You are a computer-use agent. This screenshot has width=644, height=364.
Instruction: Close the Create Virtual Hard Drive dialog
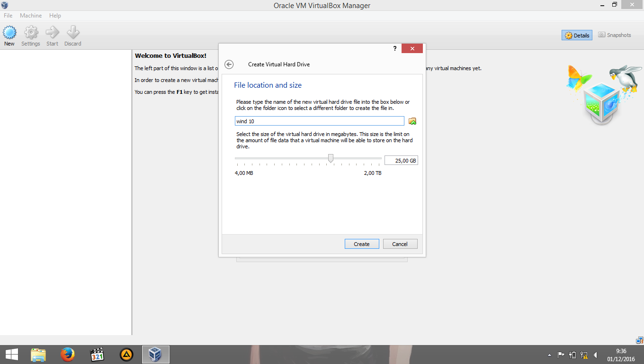tap(412, 48)
